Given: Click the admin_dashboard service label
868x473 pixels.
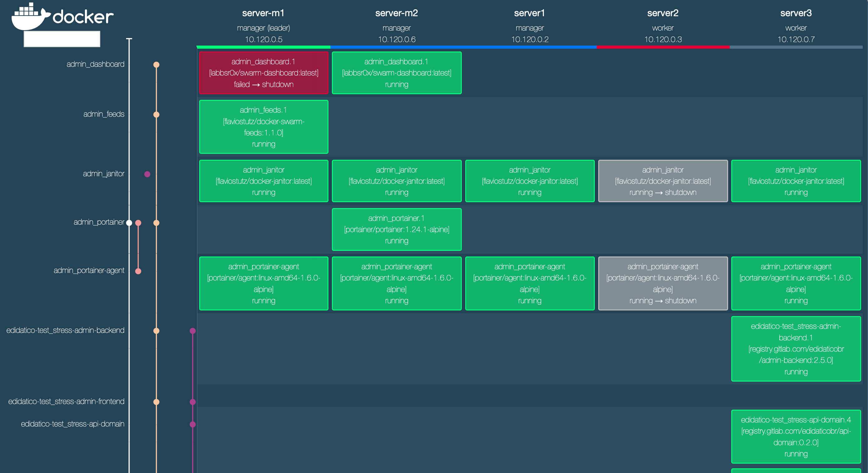Looking at the screenshot, I should pos(95,64).
